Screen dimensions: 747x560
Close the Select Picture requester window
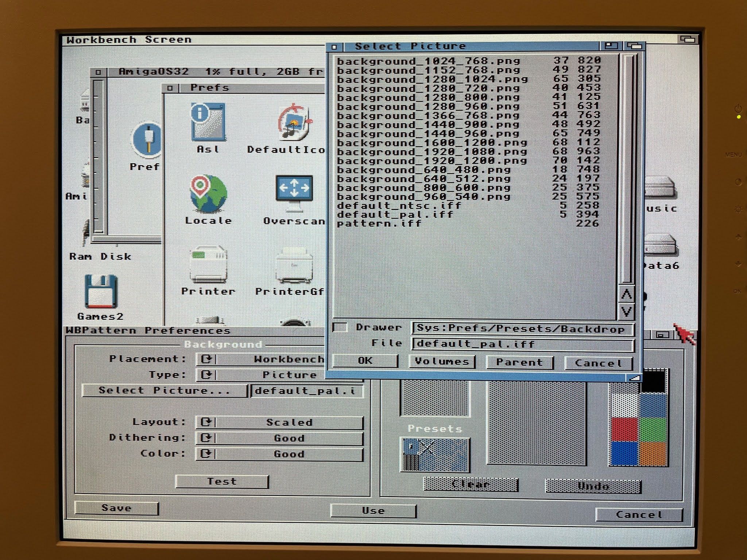[335, 47]
